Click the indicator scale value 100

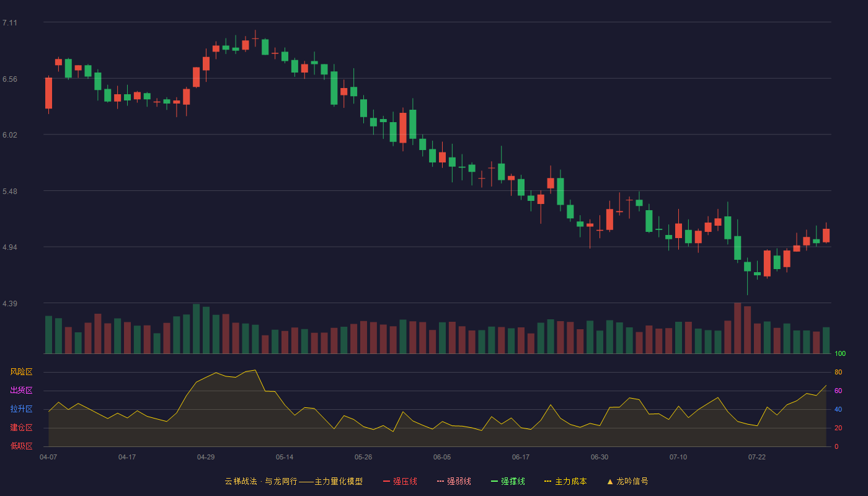pyautogui.click(x=840, y=354)
